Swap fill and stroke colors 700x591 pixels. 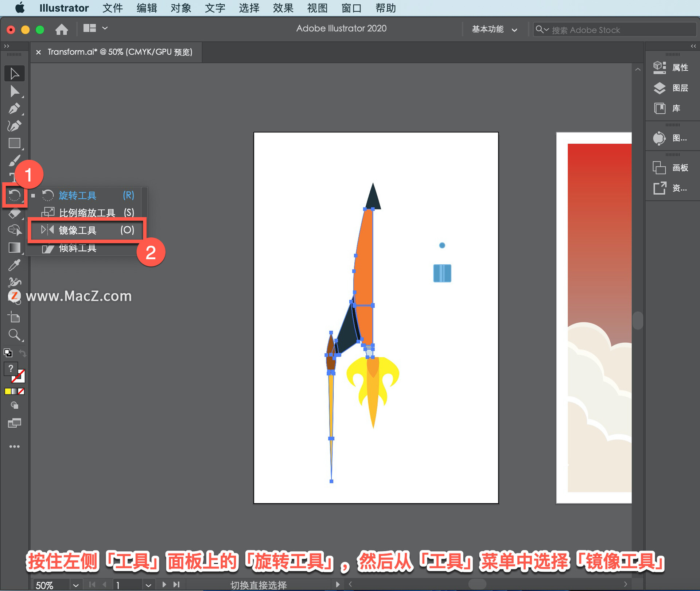click(23, 353)
